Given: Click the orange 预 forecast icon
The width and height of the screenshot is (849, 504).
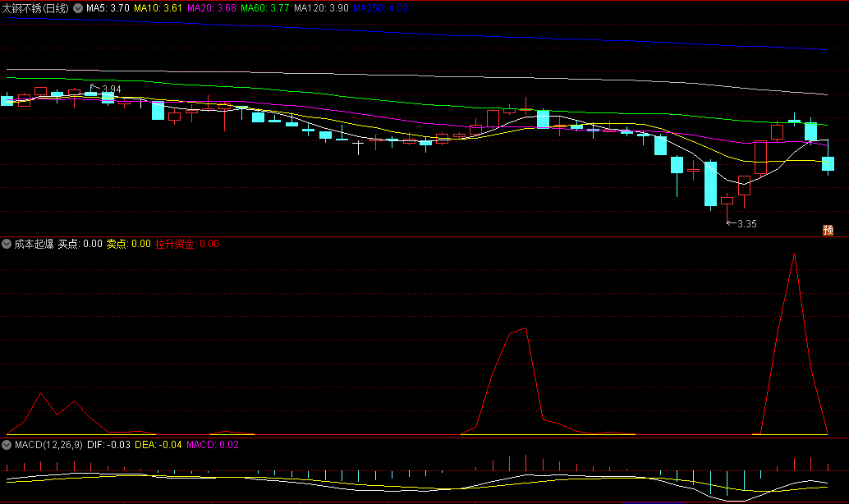Looking at the screenshot, I should click(828, 230).
